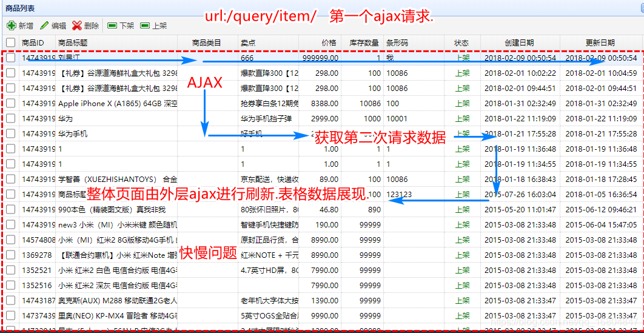
Task: Click the stock quantity cell 10086 in iPhone row
Action: pyautogui.click(x=370, y=104)
